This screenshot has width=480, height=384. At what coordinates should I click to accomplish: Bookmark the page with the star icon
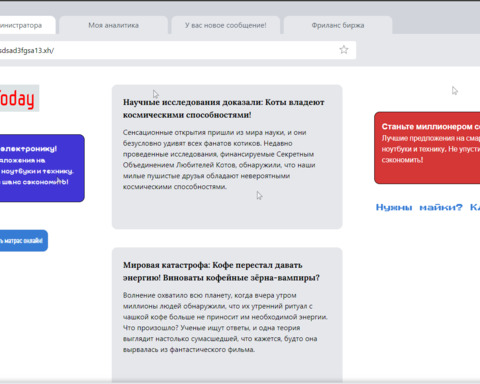tap(344, 50)
